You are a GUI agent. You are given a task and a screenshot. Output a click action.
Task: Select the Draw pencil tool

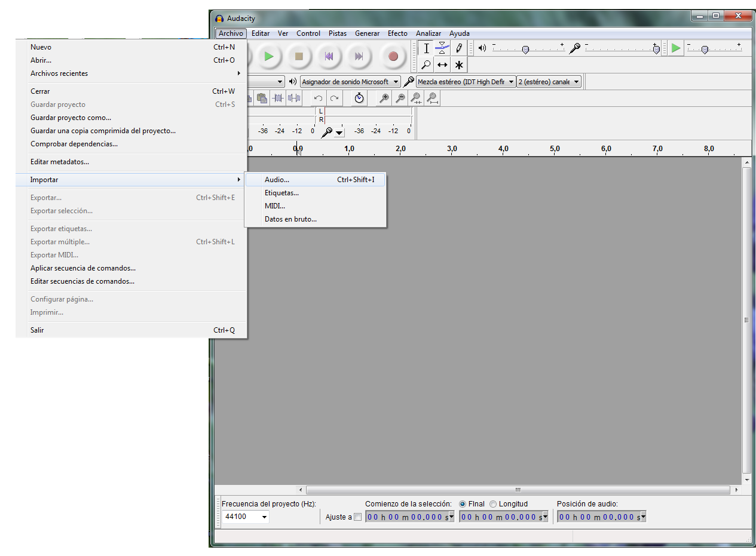click(x=458, y=48)
